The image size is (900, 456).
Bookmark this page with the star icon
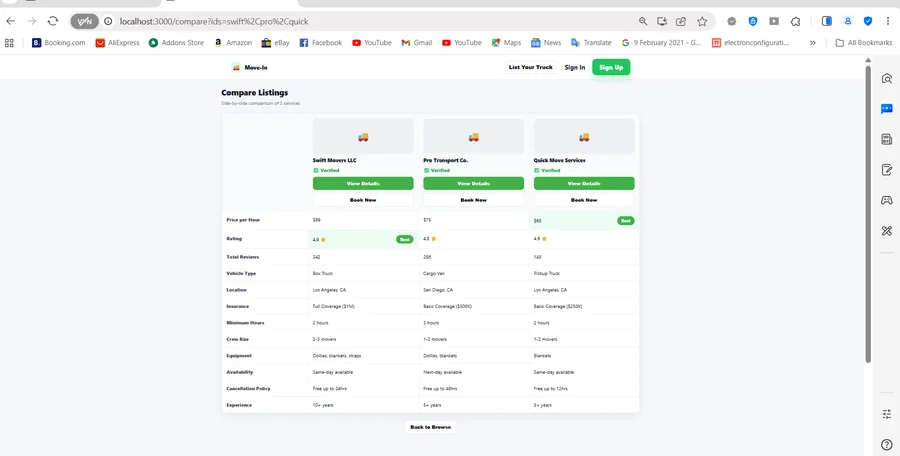click(702, 21)
